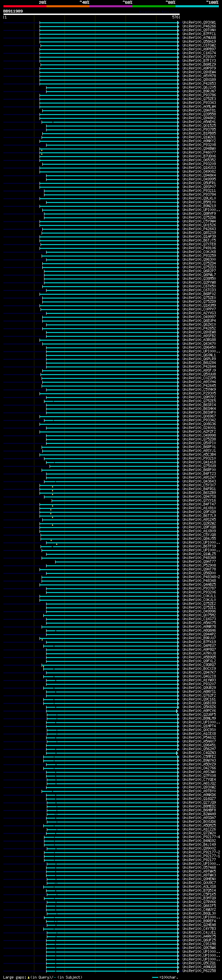Click hit label UniRef100_Q4ABZ5

pyautogui.click(x=199, y=585)
